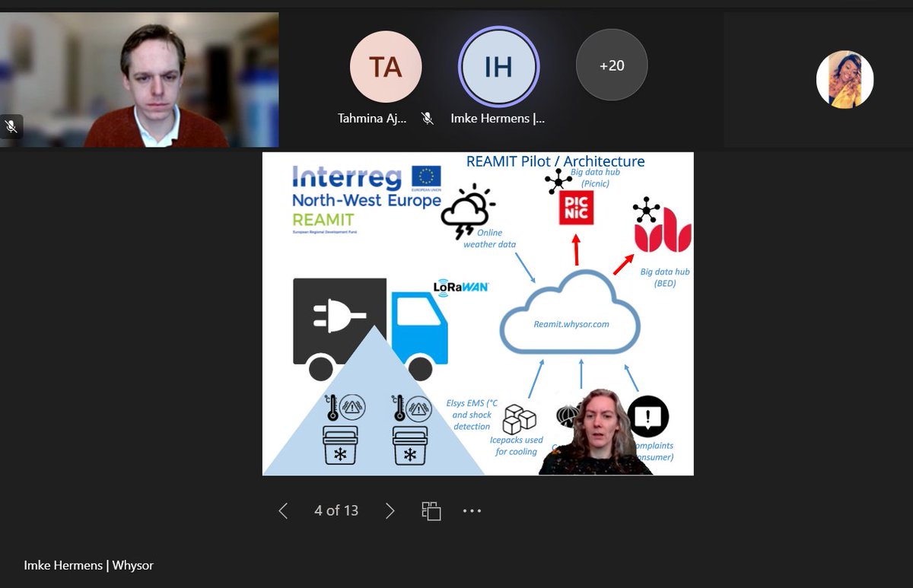Click the hub node icon above Picnic
The width and height of the screenshot is (913, 588).
pyautogui.click(x=558, y=180)
